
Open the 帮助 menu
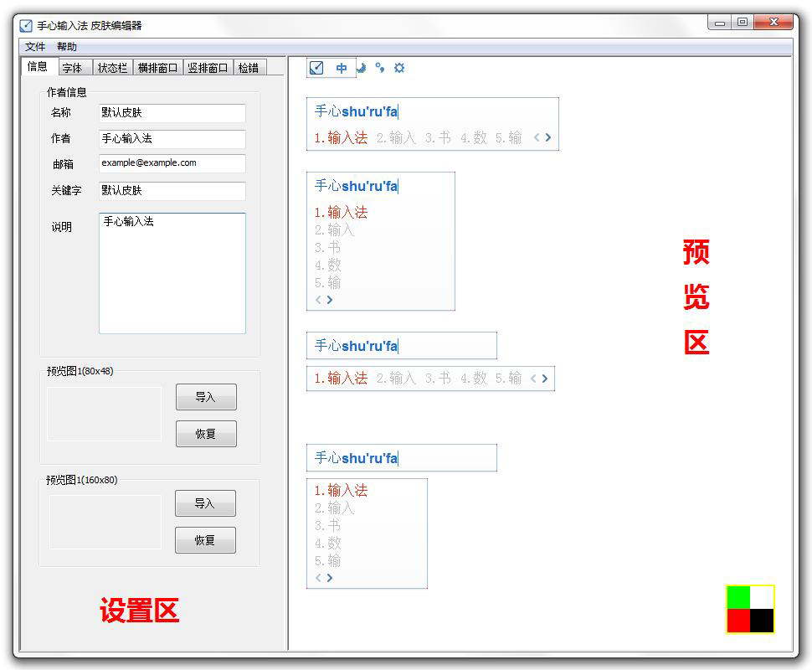(x=67, y=47)
